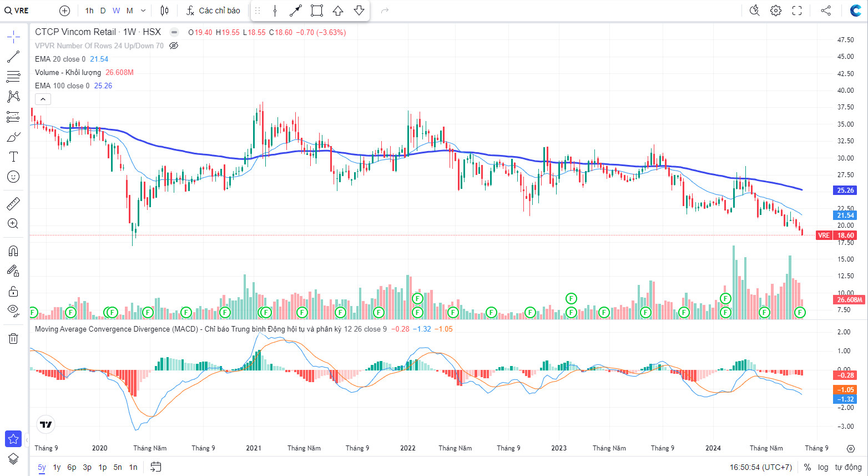Toggle logarithmic scale with log button
868x476 pixels.
pyautogui.click(x=823, y=467)
